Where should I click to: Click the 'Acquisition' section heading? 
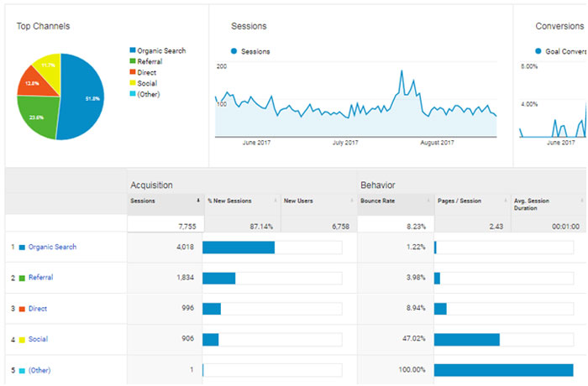coord(151,185)
